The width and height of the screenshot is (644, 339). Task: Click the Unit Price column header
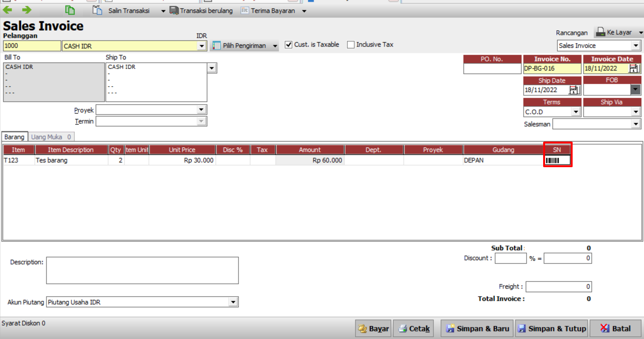pos(182,150)
